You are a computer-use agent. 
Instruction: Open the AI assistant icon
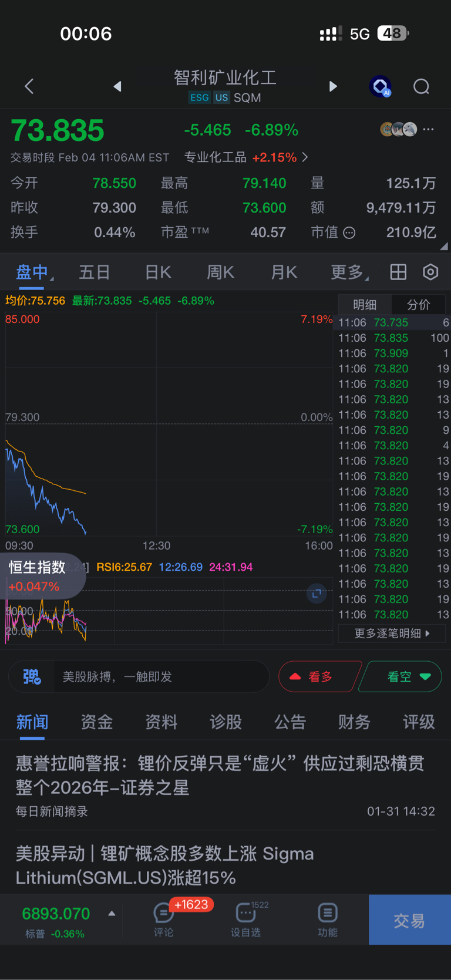[x=381, y=86]
